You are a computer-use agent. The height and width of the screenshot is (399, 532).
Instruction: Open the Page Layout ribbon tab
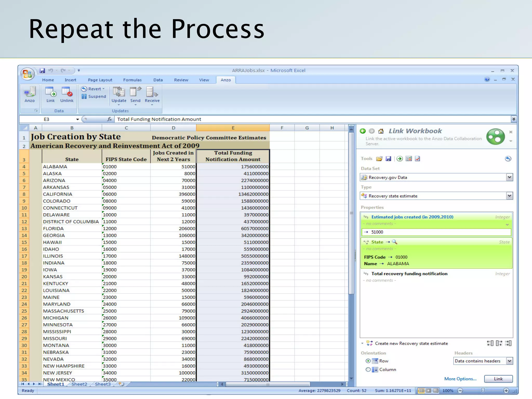[x=100, y=80]
